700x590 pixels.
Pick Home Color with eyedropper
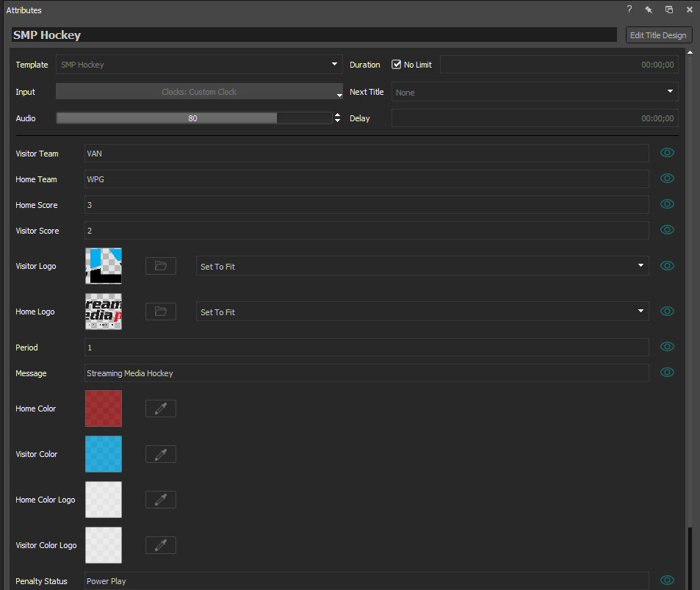click(x=161, y=409)
